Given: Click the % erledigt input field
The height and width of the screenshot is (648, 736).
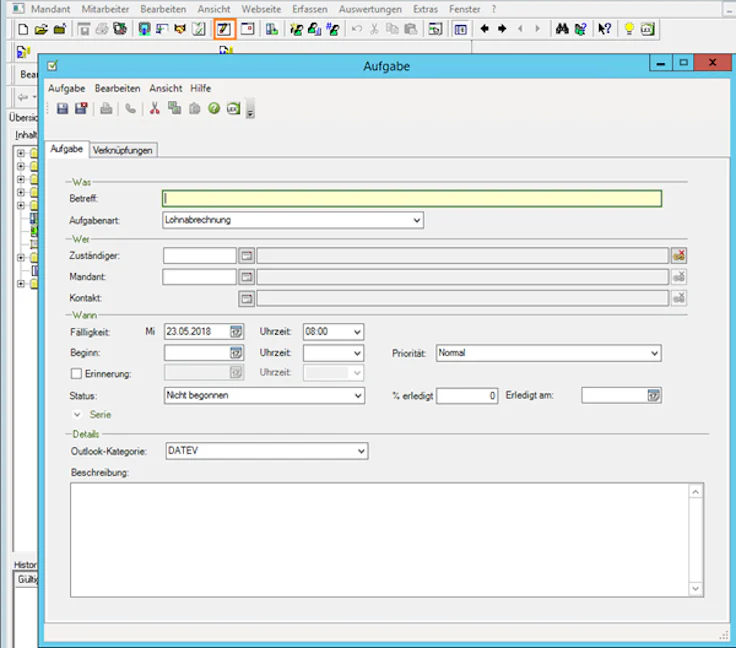Looking at the screenshot, I should (x=467, y=396).
